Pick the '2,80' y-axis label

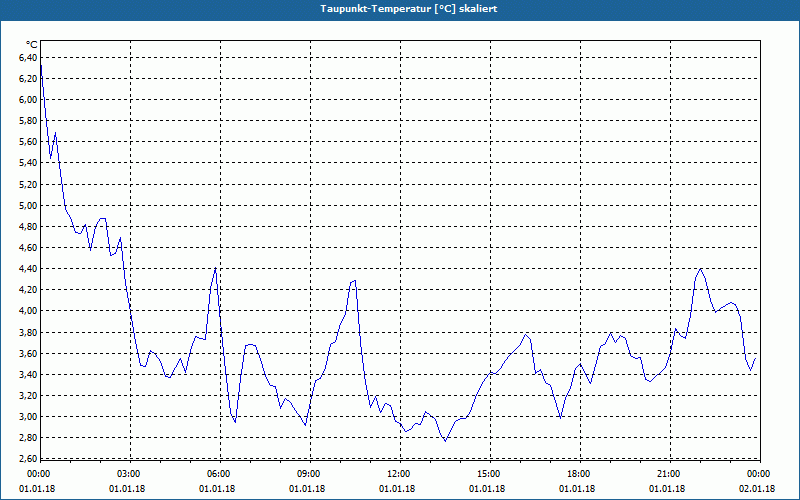28,438
